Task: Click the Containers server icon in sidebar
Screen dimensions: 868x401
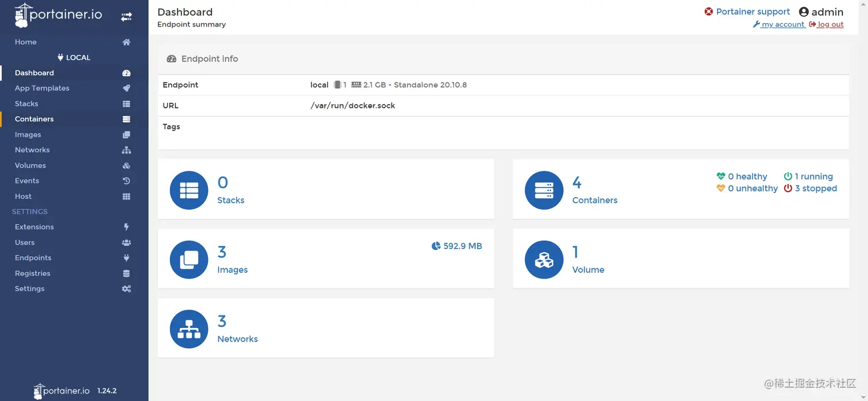Action: tap(126, 119)
